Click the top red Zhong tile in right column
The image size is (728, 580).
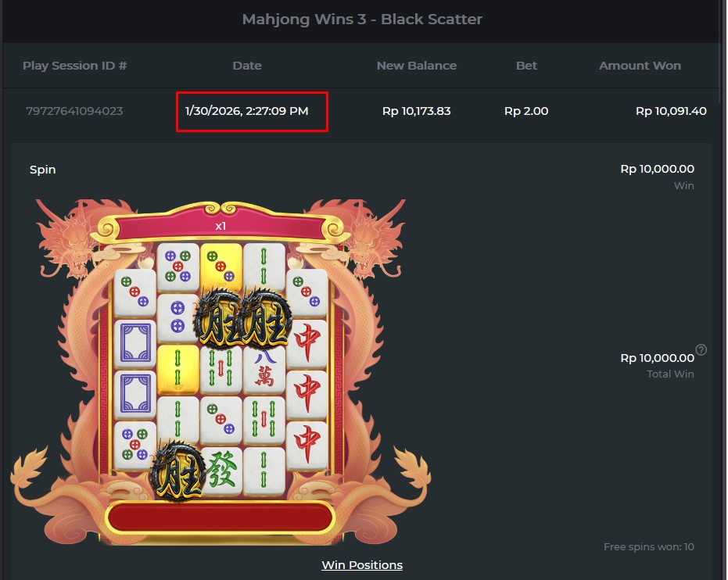tap(307, 343)
